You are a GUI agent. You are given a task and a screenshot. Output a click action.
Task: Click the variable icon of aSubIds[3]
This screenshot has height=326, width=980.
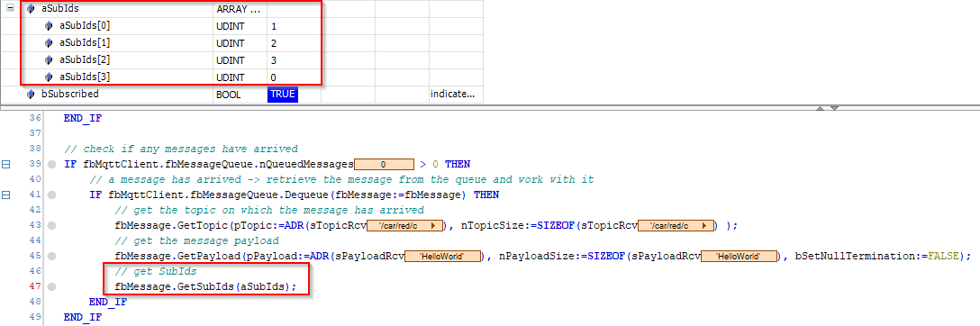[49, 77]
